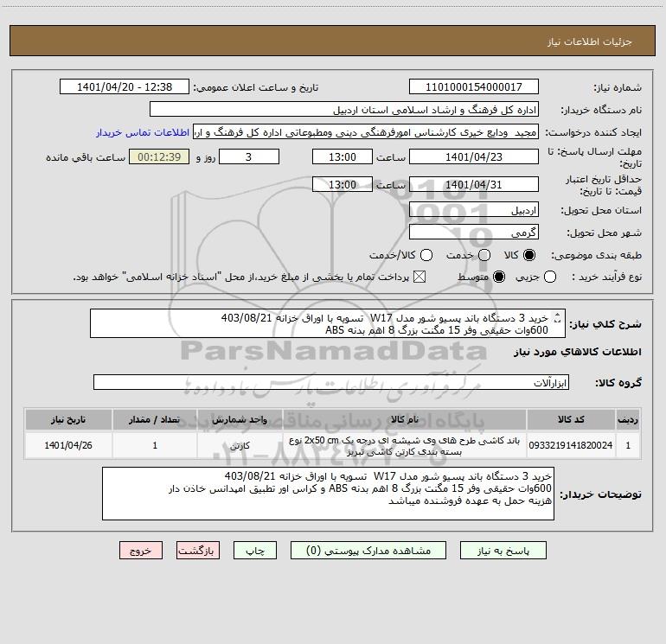Click the خروج exit button

pos(141,551)
